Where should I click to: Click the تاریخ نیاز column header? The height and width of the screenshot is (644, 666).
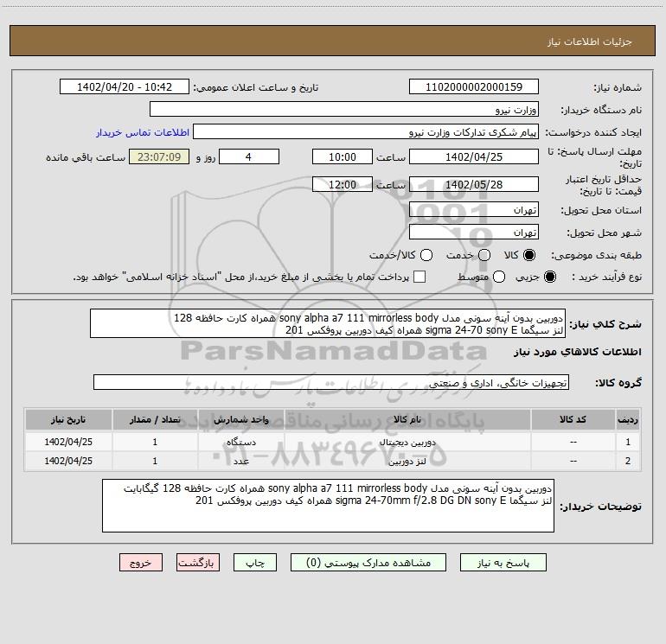(68, 420)
